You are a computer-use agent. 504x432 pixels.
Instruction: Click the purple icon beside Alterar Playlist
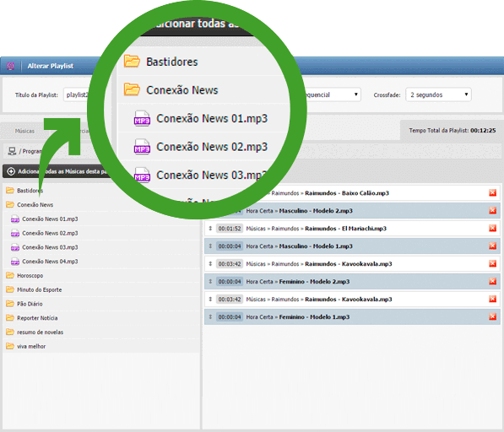click(x=11, y=66)
